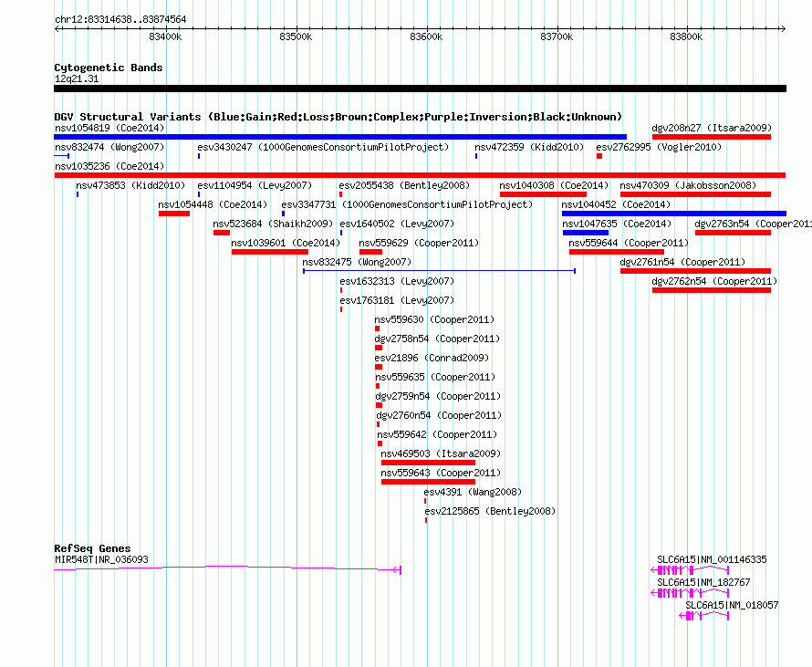Click nsv559630 (Cooper2011) label
Viewport: 812px width, 667px height.
tap(434, 319)
